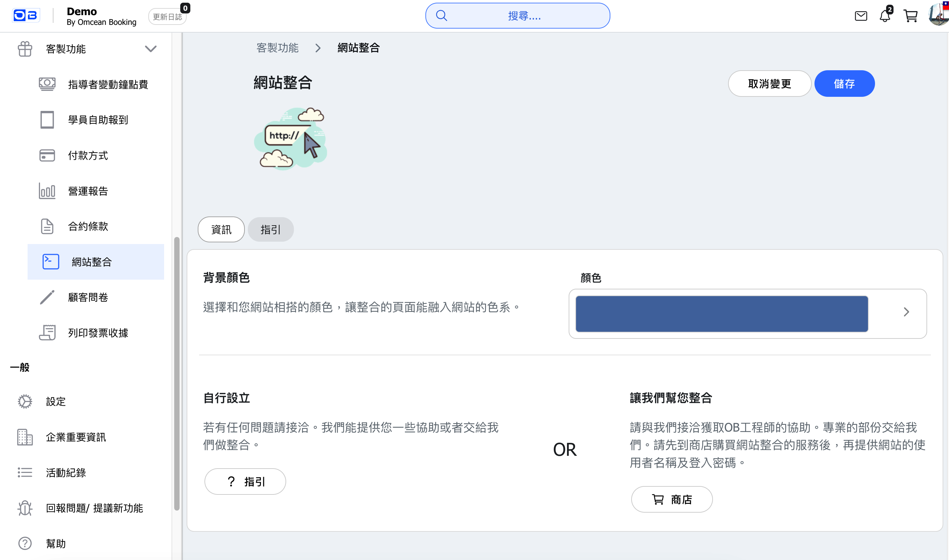Screen dimensions: 949x560
Task: Expand the color picker arrow
Action: (x=906, y=312)
